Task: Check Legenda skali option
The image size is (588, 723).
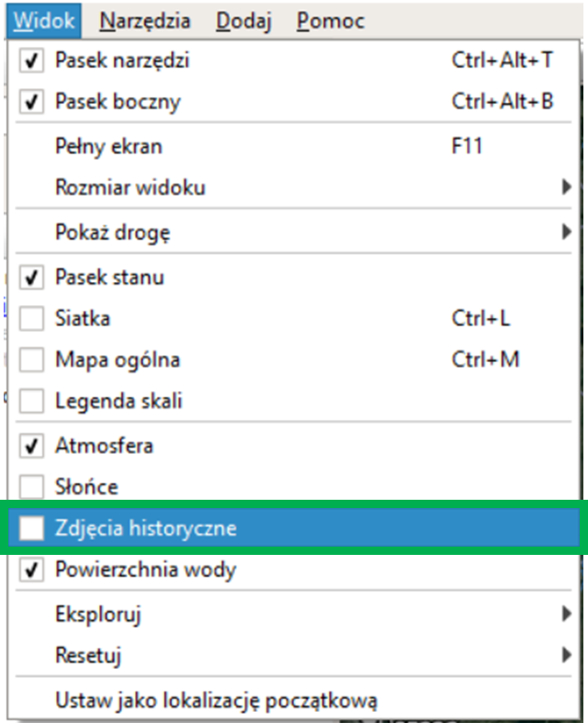Action: click(32, 401)
